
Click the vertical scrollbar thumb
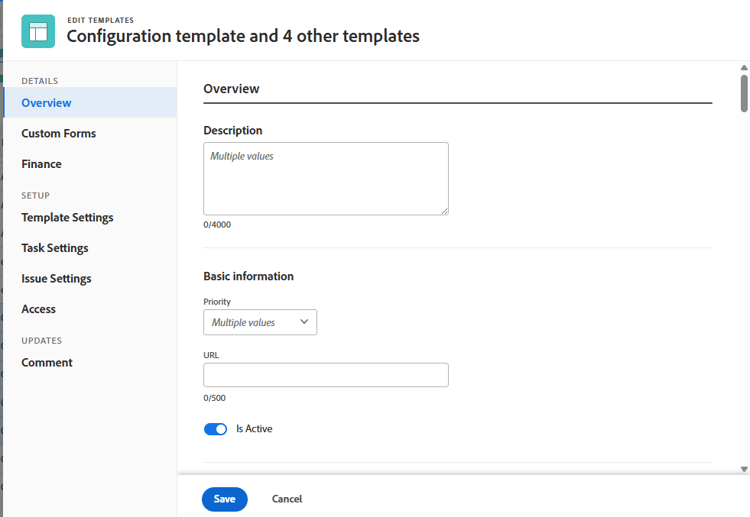pos(744,93)
